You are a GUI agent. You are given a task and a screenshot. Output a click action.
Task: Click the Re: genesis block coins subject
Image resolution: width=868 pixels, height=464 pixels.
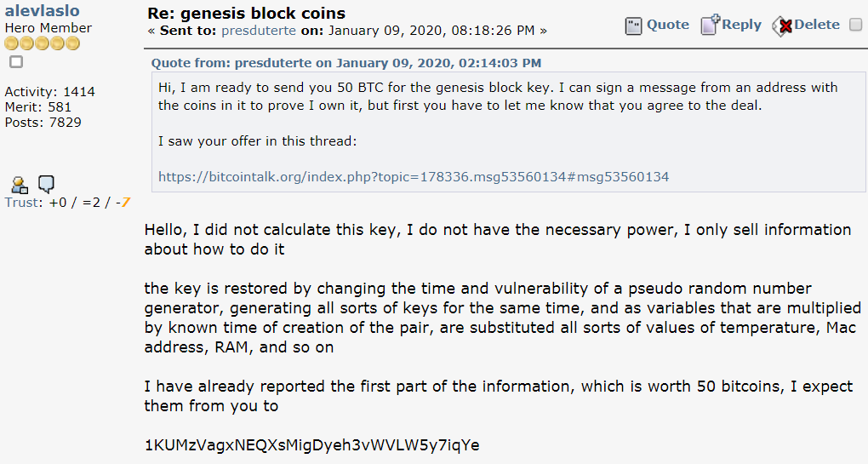[246, 14]
